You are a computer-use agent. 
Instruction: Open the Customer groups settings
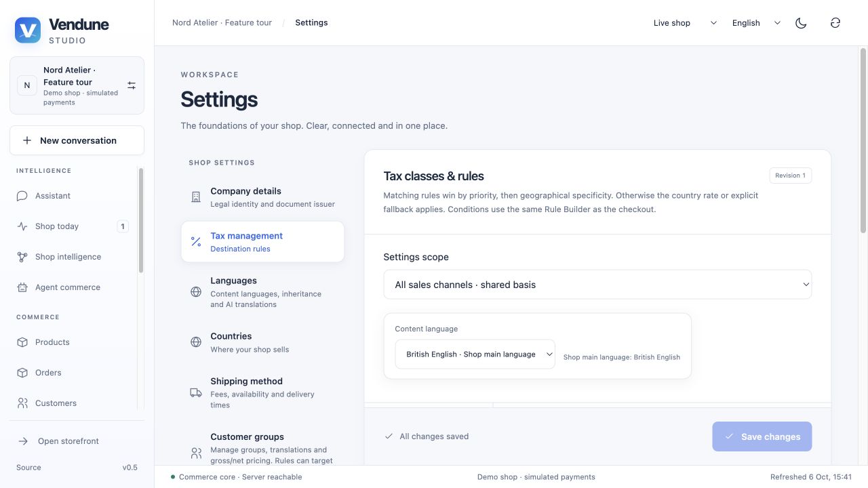262,447
